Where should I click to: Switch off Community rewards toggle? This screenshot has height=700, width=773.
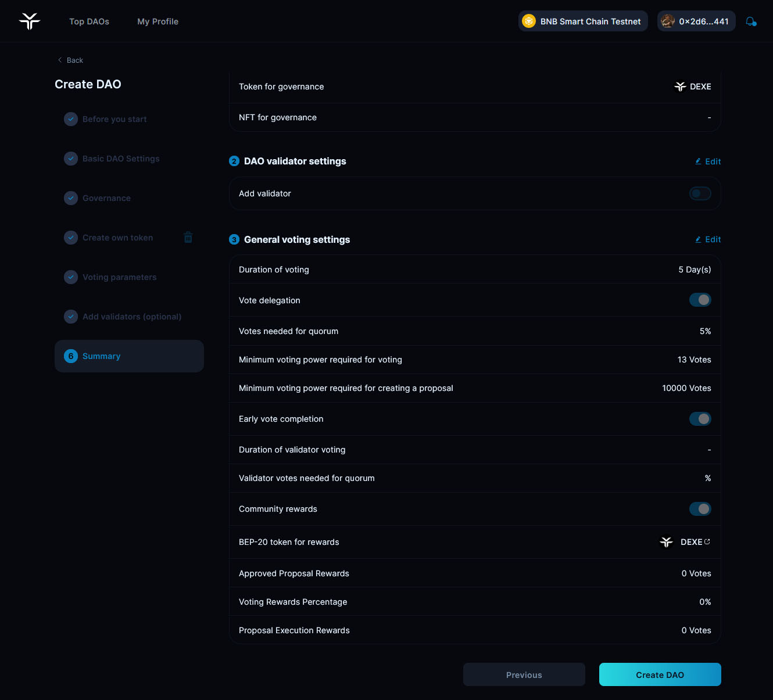pyautogui.click(x=700, y=509)
